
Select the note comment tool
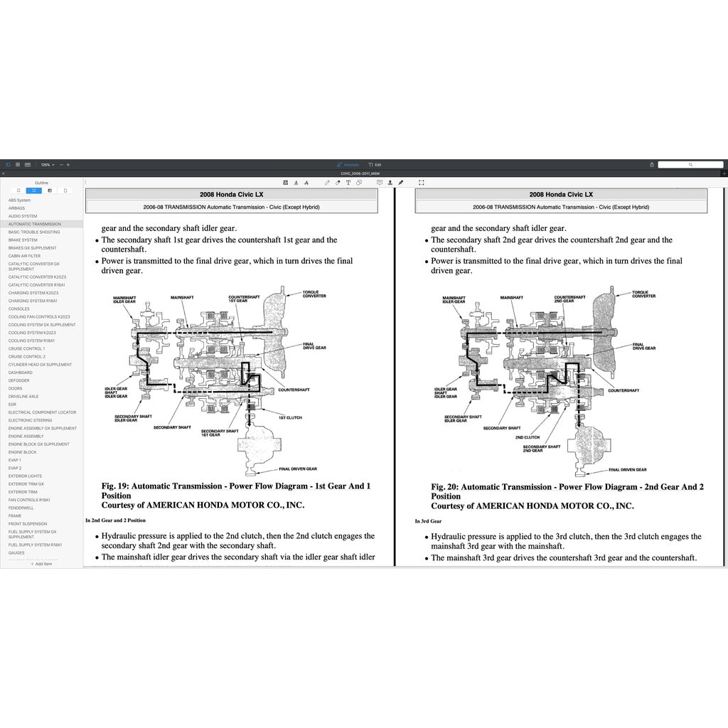(380, 183)
